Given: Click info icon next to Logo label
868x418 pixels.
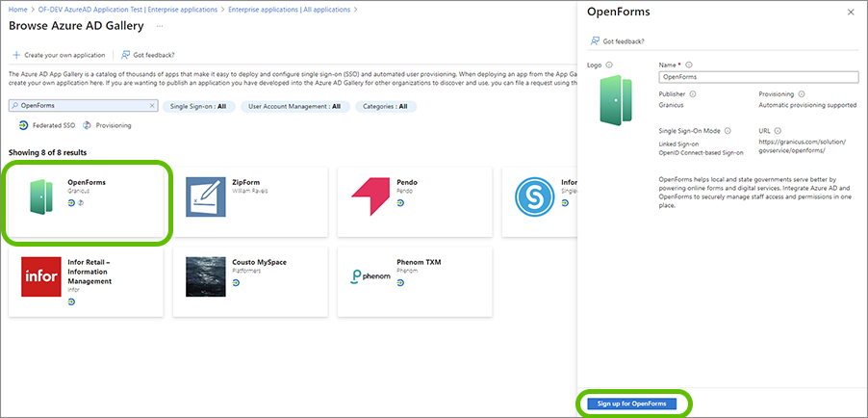Looking at the screenshot, I should click(609, 65).
